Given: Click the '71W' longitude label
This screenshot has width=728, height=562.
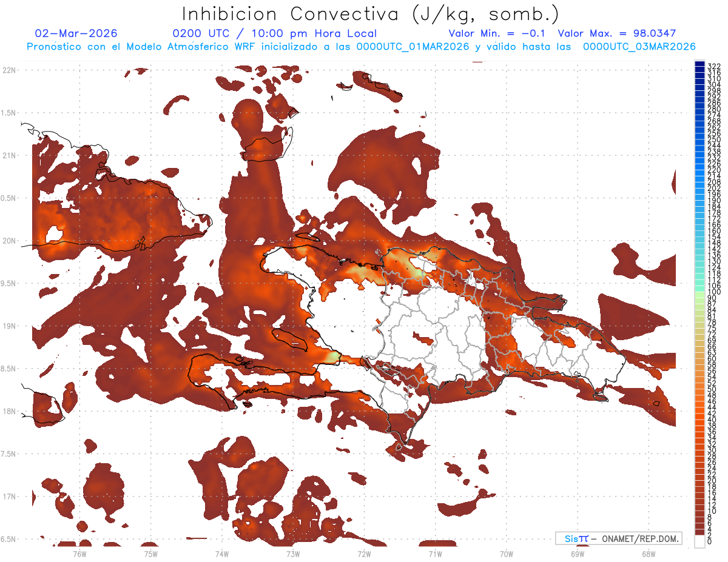Looking at the screenshot, I should tap(435, 553).
